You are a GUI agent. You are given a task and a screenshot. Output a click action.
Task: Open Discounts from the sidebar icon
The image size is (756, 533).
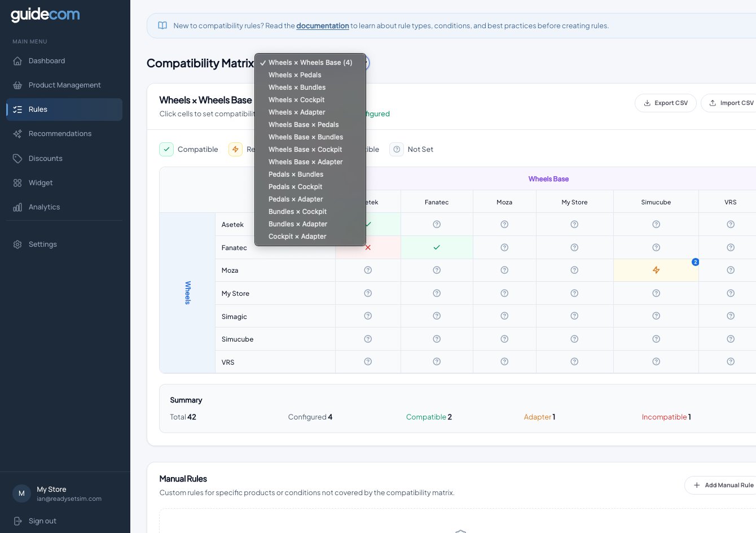(17, 158)
